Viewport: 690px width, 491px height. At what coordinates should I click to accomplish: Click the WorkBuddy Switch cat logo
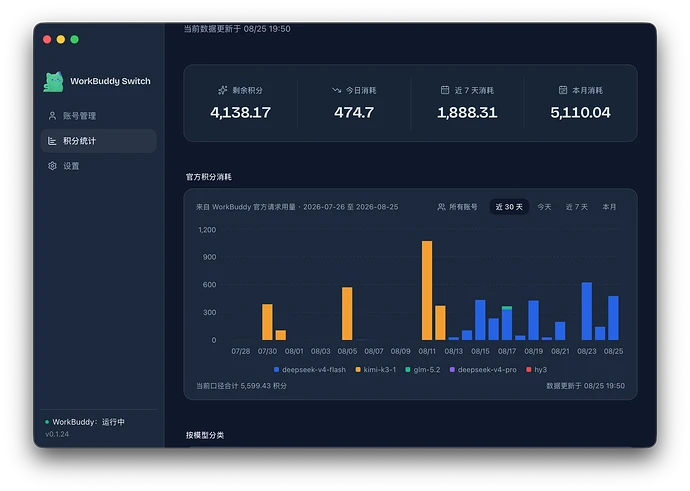pyautogui.click(x=54, y=82)
